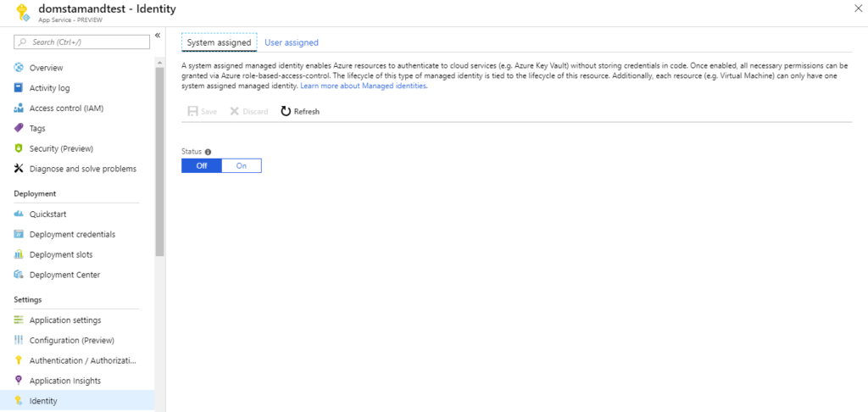Click the Access control people icon

coord(19,108)
